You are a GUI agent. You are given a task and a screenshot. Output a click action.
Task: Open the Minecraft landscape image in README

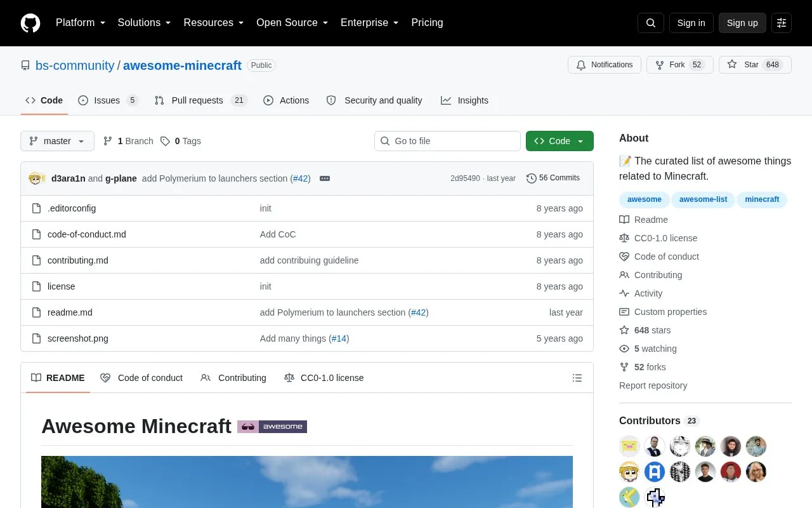(307, 482)
